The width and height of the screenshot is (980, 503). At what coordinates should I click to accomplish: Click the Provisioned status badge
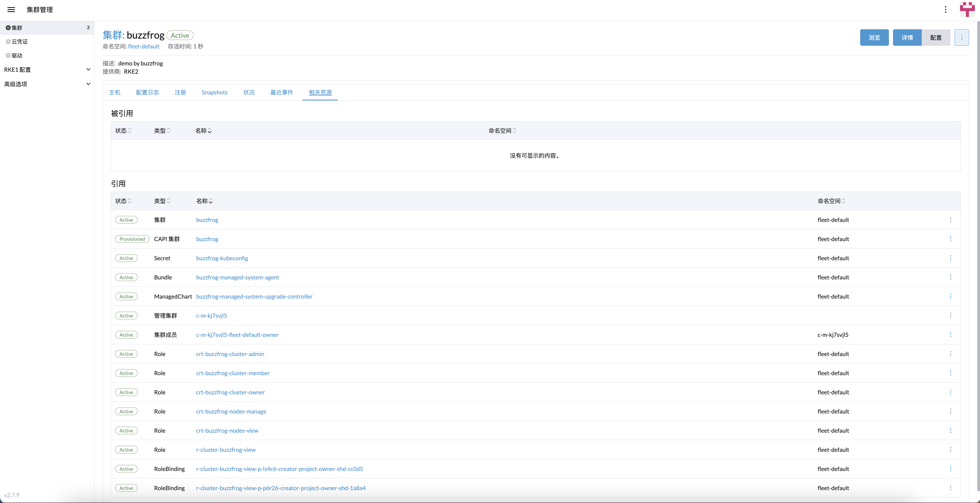(x=132, y=239)
